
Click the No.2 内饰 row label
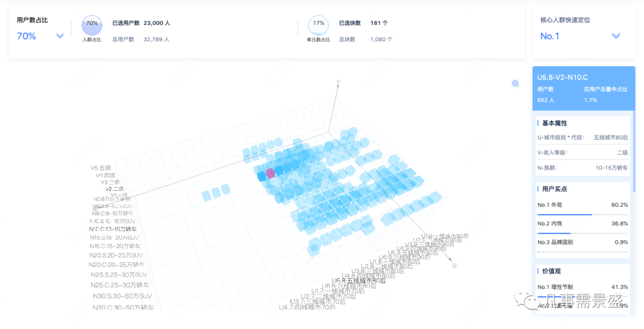[x=550, y=224]
